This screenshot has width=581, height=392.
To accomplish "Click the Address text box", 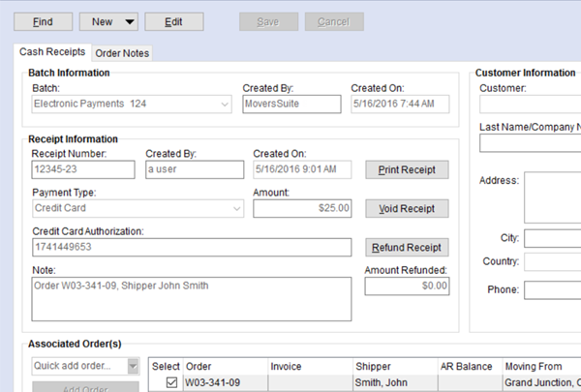I will (552, 198).
